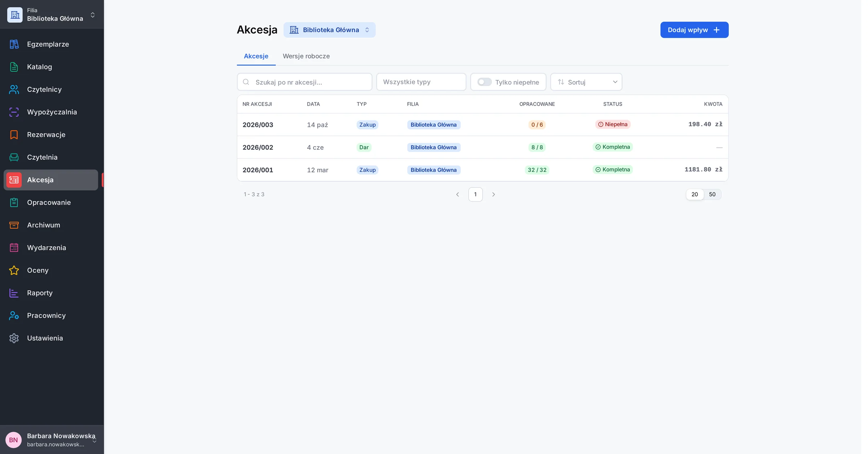Click Dodaj wpływ button
Viewport: 868px width, 454px height.
[694, 30]
